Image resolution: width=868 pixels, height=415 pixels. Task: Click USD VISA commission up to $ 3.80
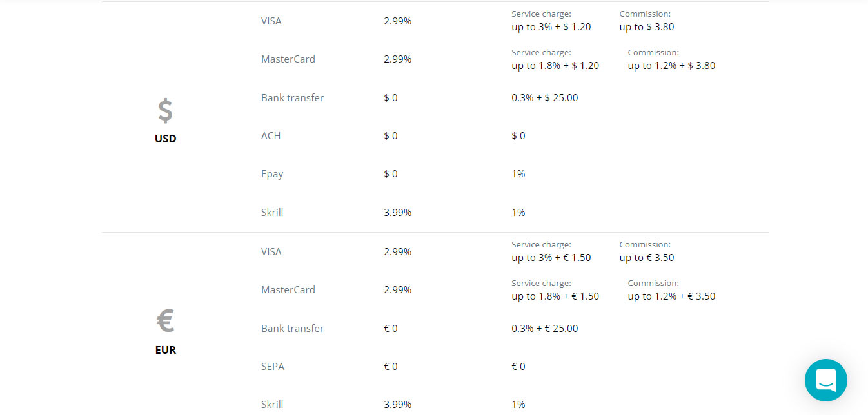[x=647, y=27]
